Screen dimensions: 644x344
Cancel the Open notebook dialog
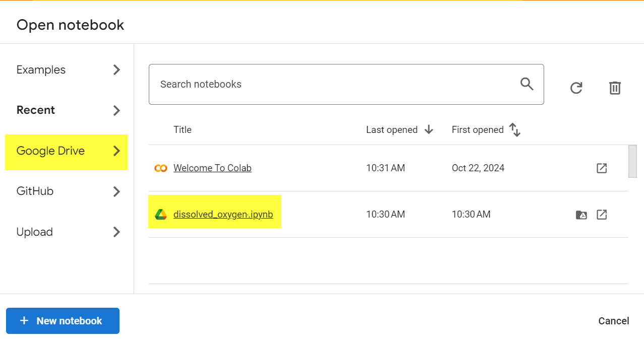(614, 321)
